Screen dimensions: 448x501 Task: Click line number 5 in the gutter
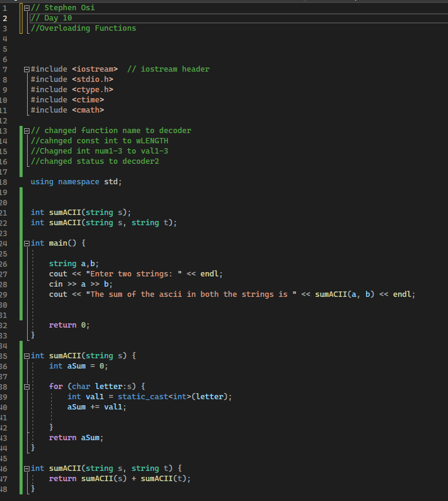[5, 49]
